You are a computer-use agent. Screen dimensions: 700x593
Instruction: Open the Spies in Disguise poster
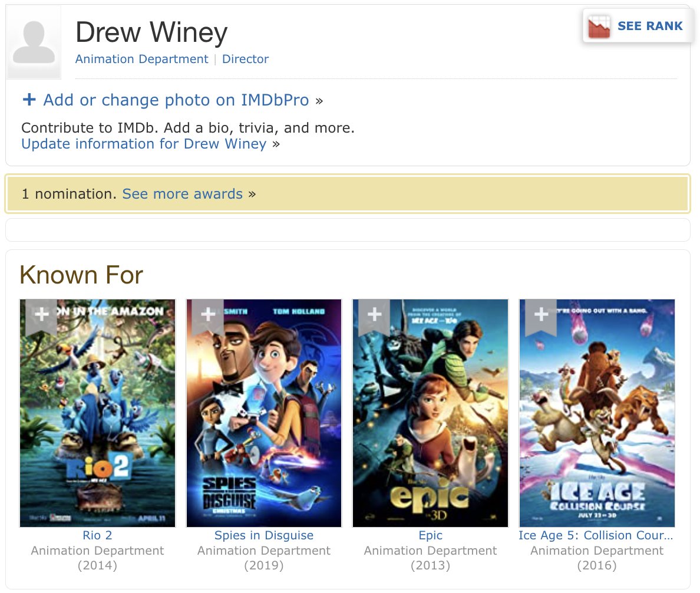coord(264,413)
